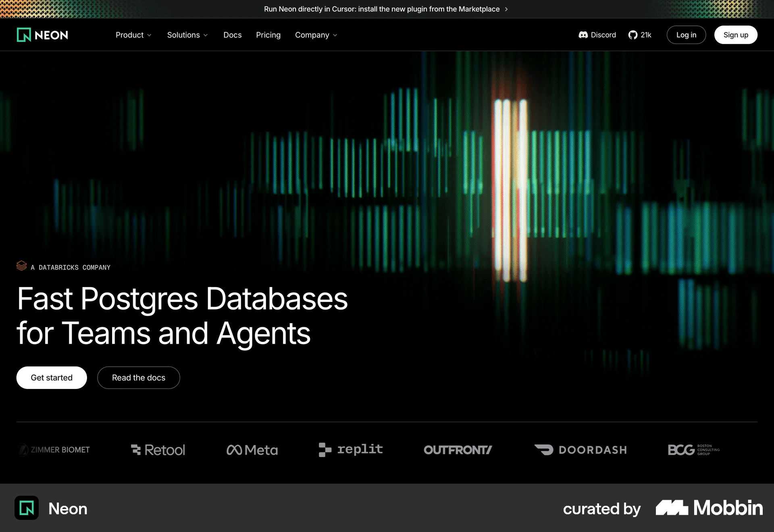Click the BCG logo
This screenshot has width=774, height=532.
click(693, 450)
